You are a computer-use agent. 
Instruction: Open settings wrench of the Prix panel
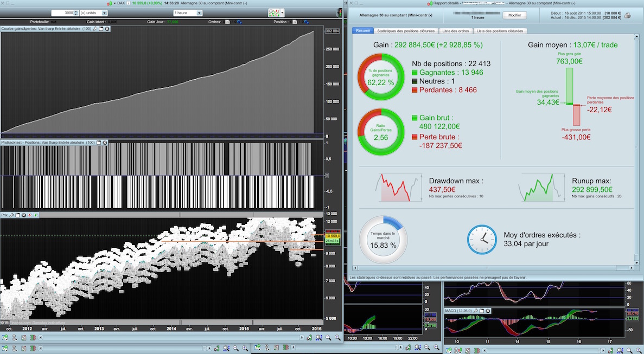click(x=11, y=215)
